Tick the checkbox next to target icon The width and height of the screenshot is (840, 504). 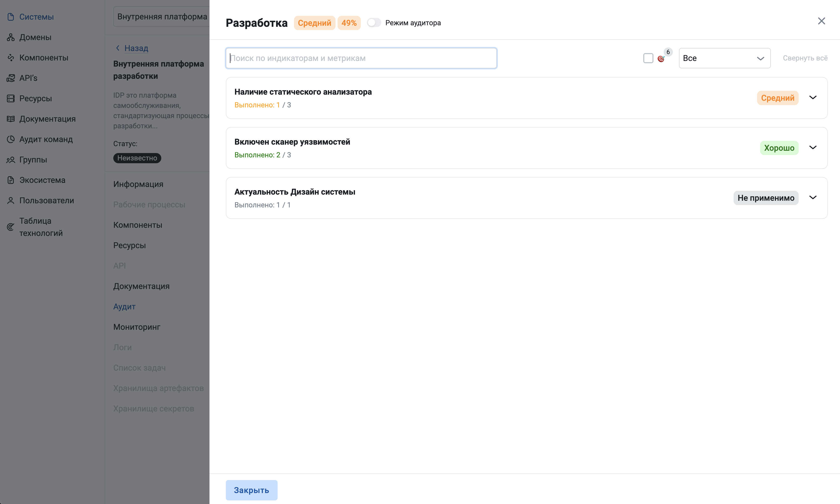(648, 58)
